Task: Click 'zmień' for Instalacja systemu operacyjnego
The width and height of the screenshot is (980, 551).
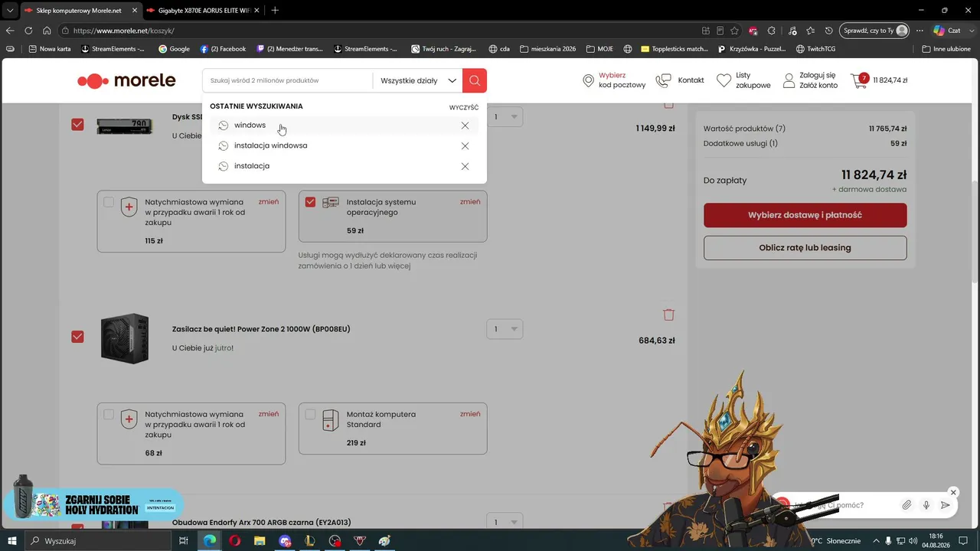Action: coord(470,202)
